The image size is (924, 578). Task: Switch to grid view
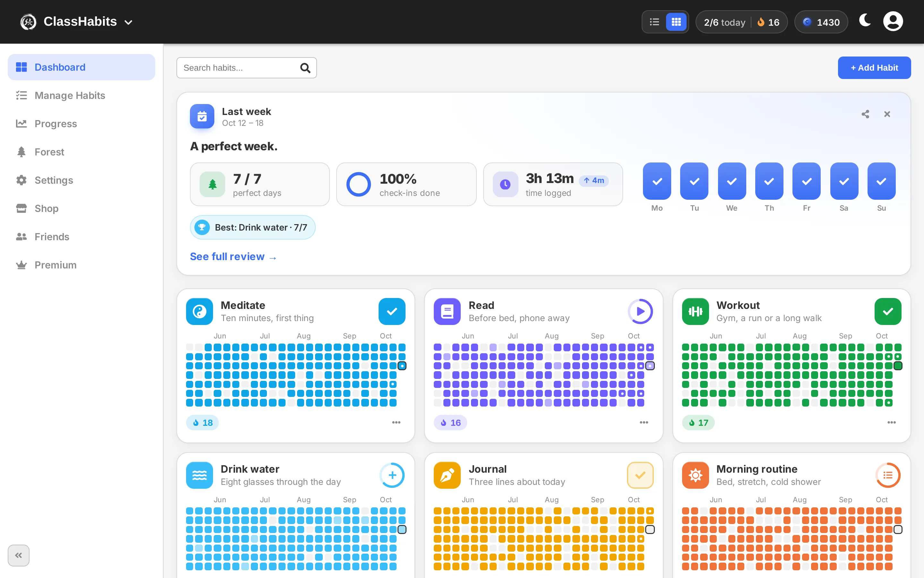pos(676,22)
